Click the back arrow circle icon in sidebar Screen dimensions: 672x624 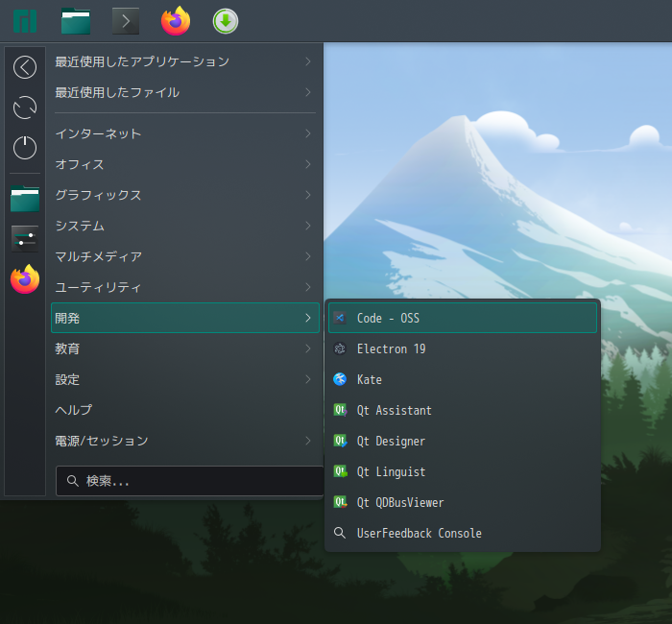point(25,67)
